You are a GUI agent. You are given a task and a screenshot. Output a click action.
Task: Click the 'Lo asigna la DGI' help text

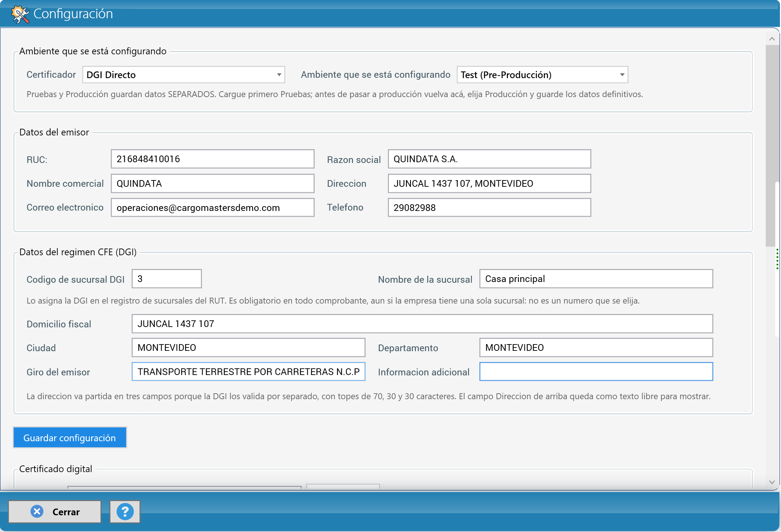click(333, 301)
